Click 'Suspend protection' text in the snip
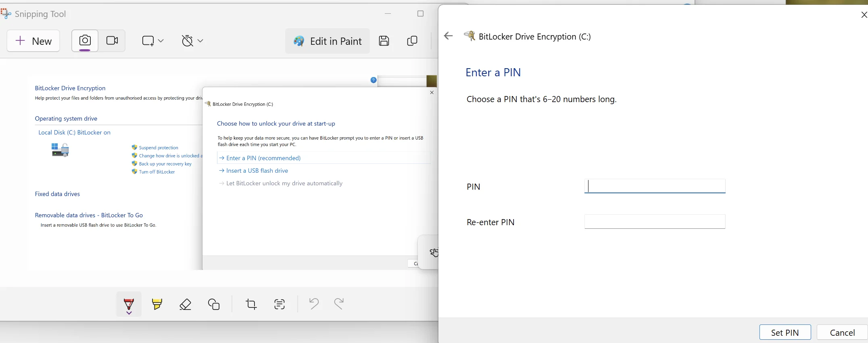The height and width of the screenshot is (343, 868). click(159, 148)
